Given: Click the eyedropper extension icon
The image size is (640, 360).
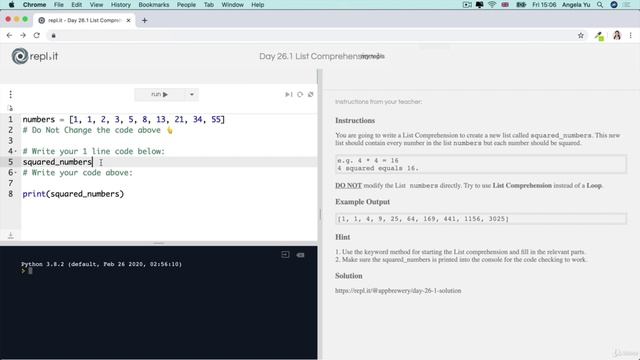Looking at the screenshot, I should tap(599, 36).
